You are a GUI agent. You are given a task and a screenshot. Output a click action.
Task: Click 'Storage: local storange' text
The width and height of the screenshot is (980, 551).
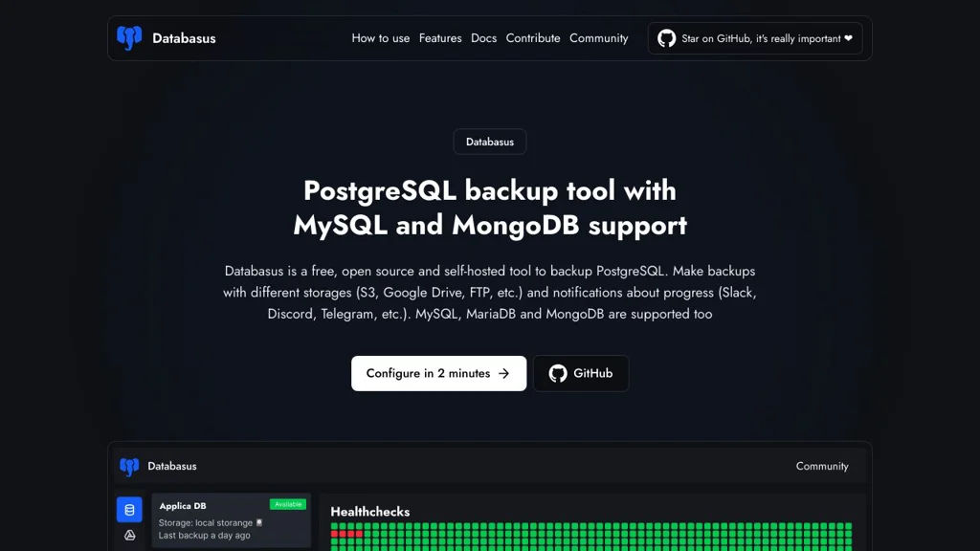(206, 523)
